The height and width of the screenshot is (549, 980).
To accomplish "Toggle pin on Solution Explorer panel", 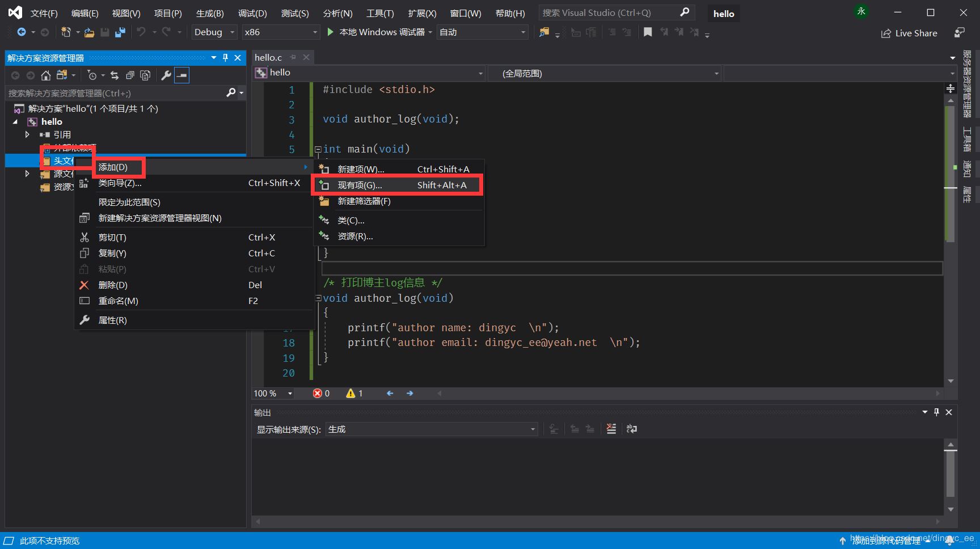I will (x=225, y=57).
